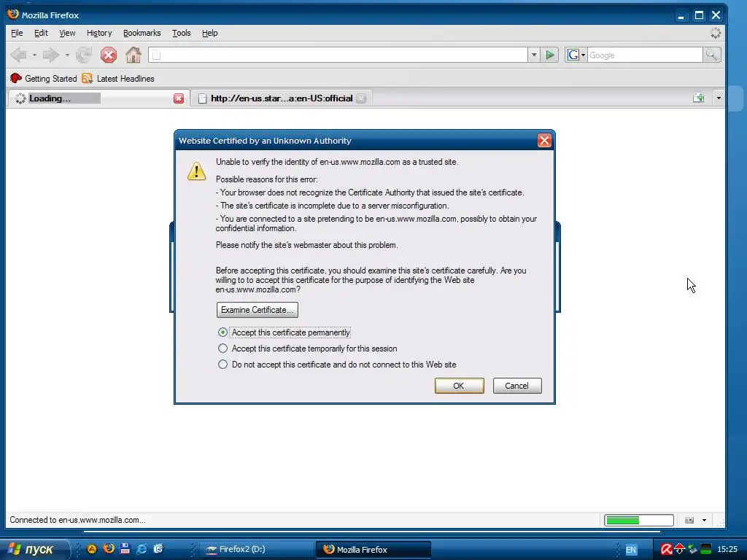747x560 pixels.
Task: Click the network connection tray icon
Action: click(x=693, y=550)
